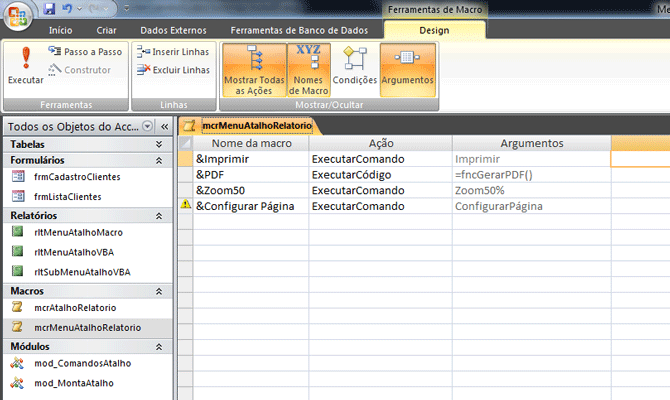The image size is (670, 400).
Task: Start Passo a Passo single-step mode
Action: [x=85, y=51]
